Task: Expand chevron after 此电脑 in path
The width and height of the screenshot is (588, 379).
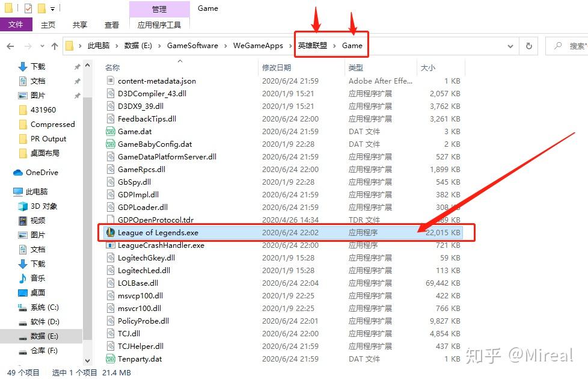Action: point(117,46)
